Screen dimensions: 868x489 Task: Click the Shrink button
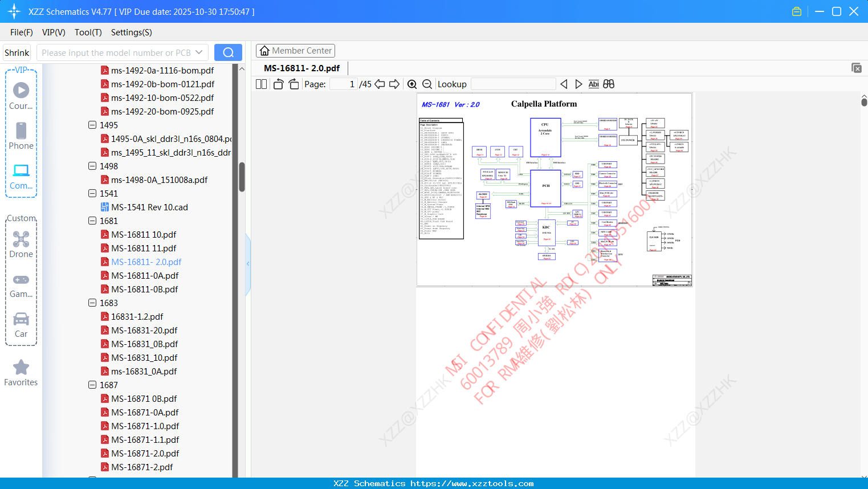(x=17, y=52)
